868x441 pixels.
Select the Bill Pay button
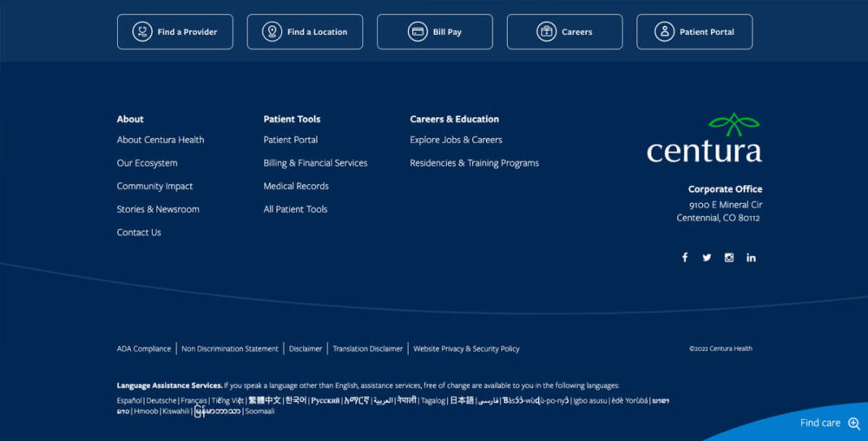(x=435, y=32)
